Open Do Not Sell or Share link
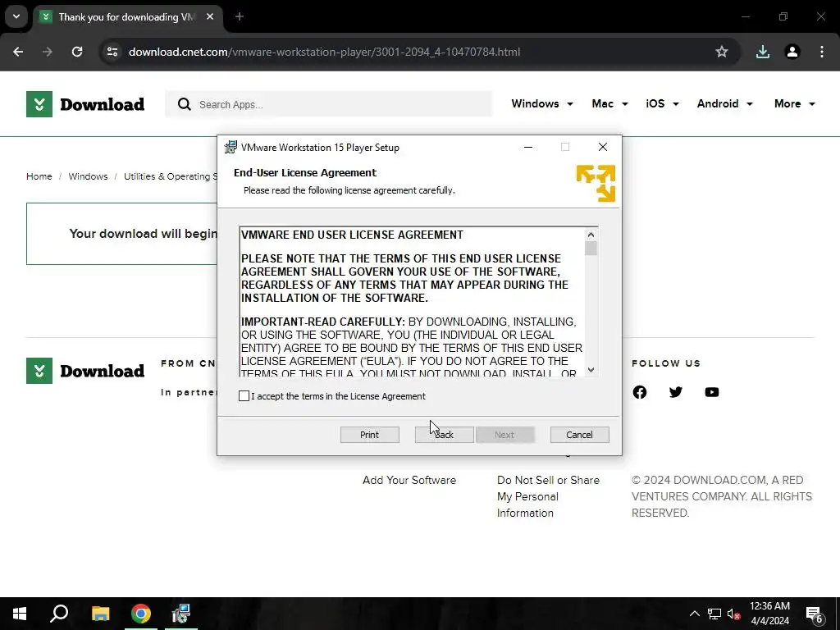Image resolution: width=840 pixels, height=630 pixels. [548, 496]
